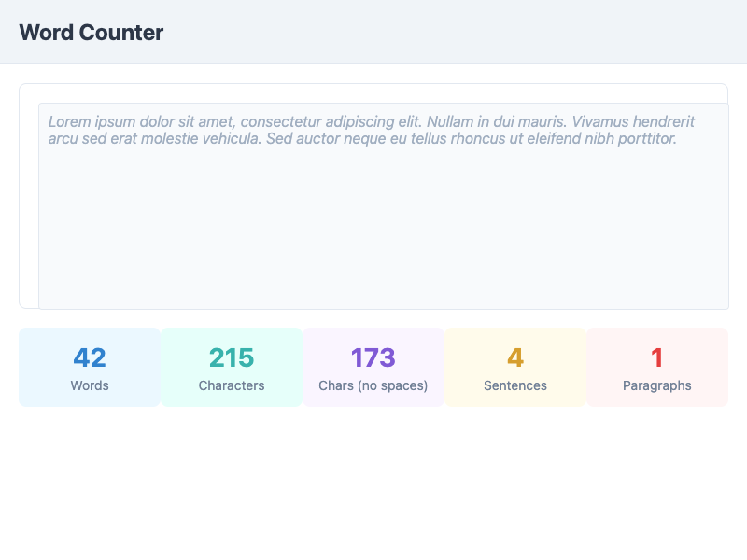This screenshot has height=560, width=747.
Task: Click the Word Counter page title
Action: (x=92, y=32)
